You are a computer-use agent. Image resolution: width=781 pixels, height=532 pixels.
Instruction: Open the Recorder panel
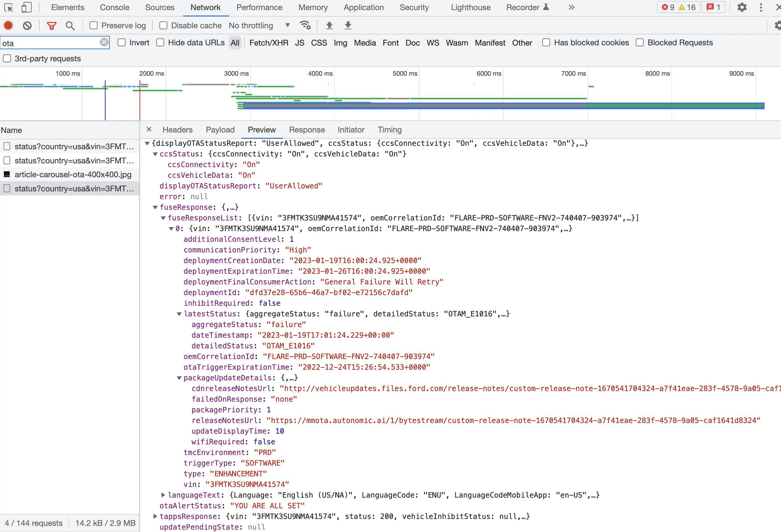pyautogui.click(x=527, y=7)
